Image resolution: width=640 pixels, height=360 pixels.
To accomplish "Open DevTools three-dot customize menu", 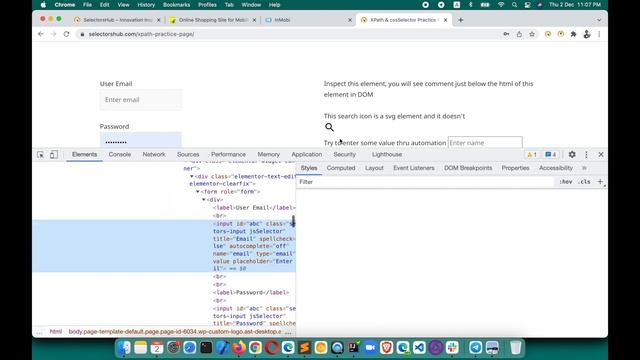I will [x=586, y=154].
